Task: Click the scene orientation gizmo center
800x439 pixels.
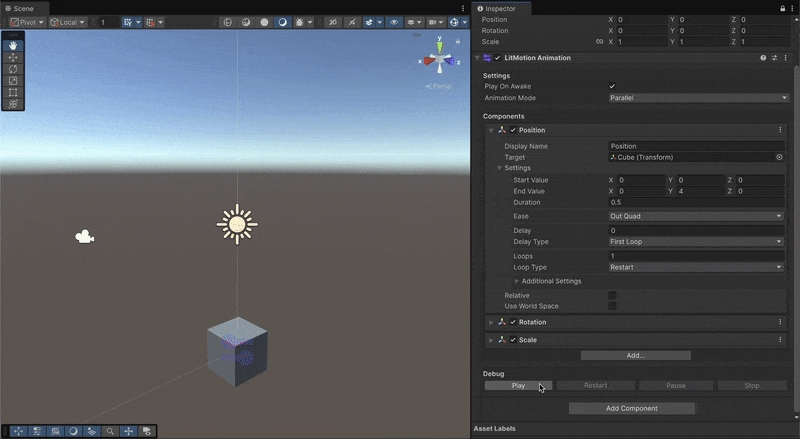Action: point(439,61)
